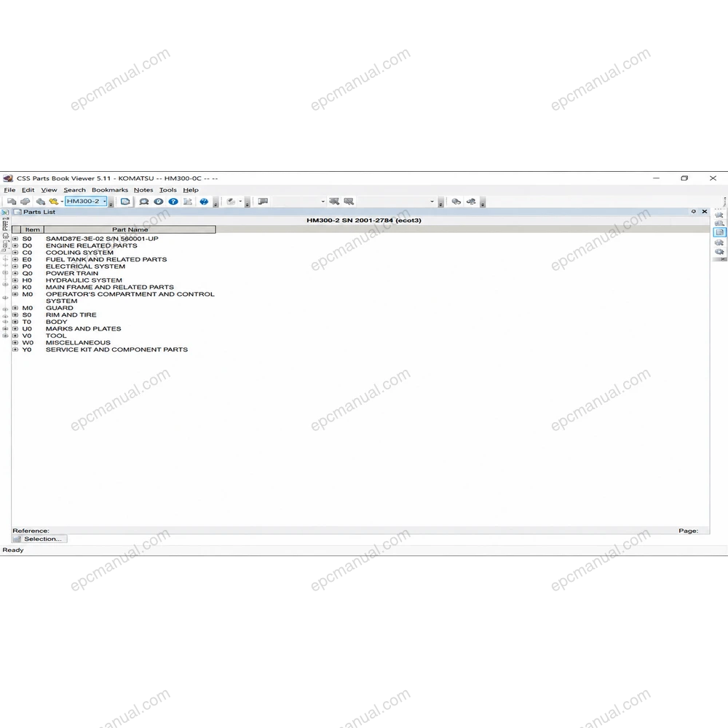Click the round blue question mark icon

(173, 202)
